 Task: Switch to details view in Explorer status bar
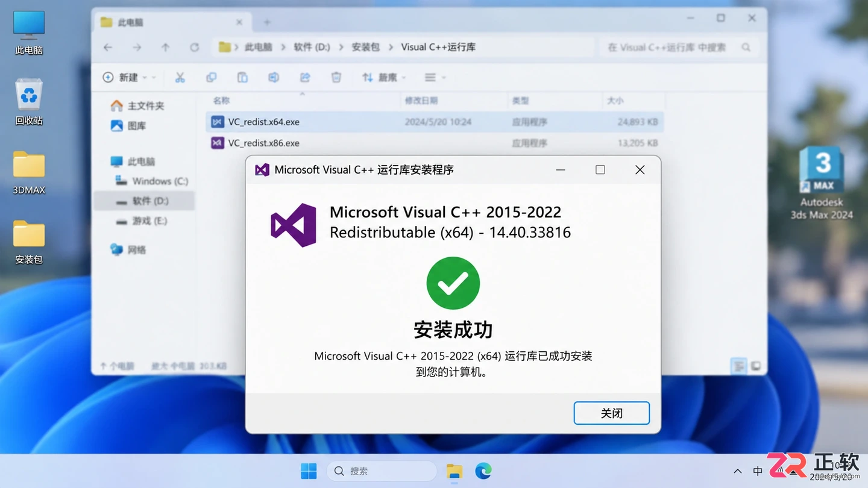pos(738,366)
